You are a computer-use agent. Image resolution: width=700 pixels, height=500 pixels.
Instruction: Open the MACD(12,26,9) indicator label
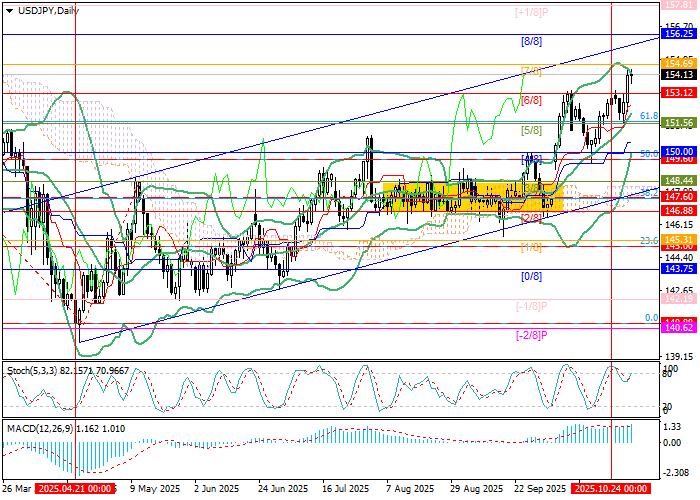click(68, 428)
